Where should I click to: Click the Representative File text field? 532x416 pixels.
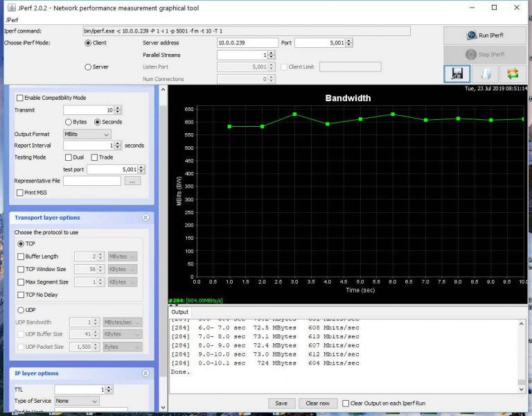pos(92,181)
